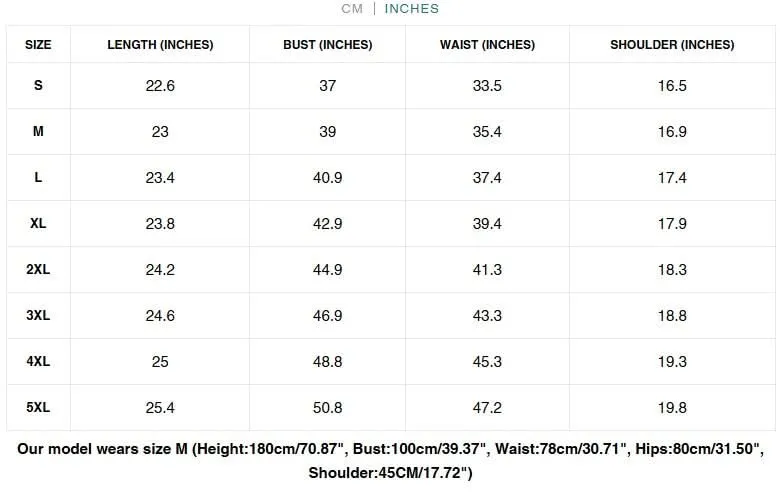Click the model size note text
The width and height of the screenshot is (784, 503).
pos(390,460)
